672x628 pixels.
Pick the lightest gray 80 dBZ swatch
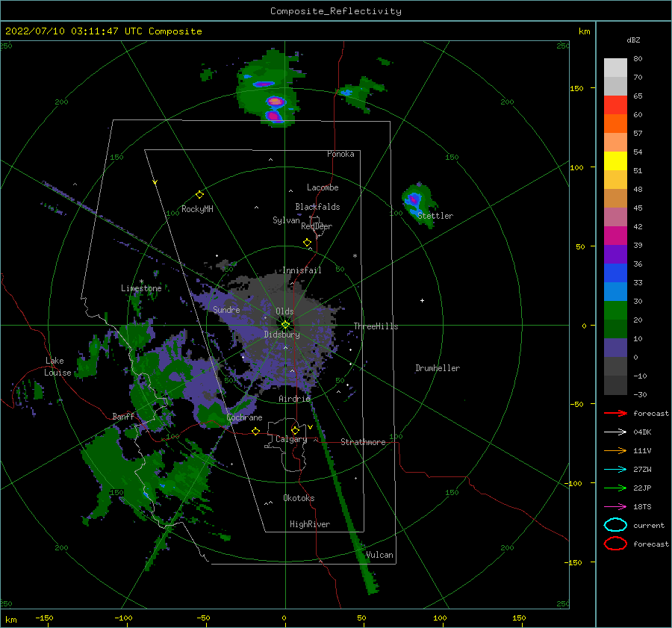(615, 68)
